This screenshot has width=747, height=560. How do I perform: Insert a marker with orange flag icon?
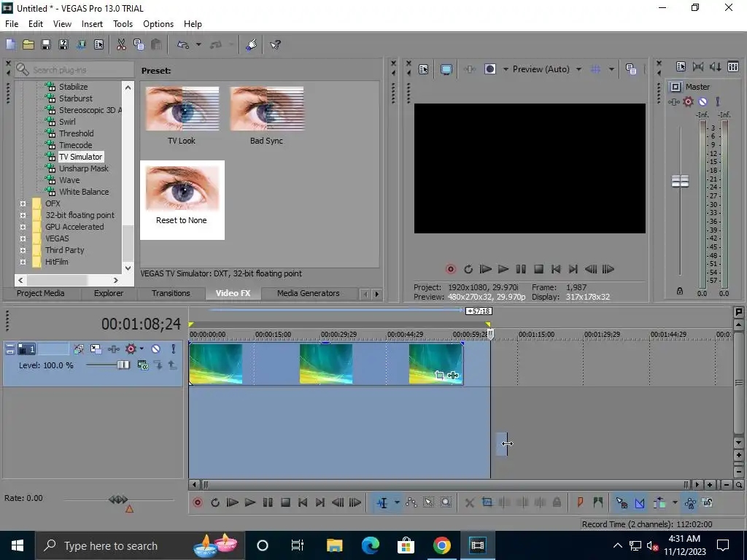click(580, 503)
